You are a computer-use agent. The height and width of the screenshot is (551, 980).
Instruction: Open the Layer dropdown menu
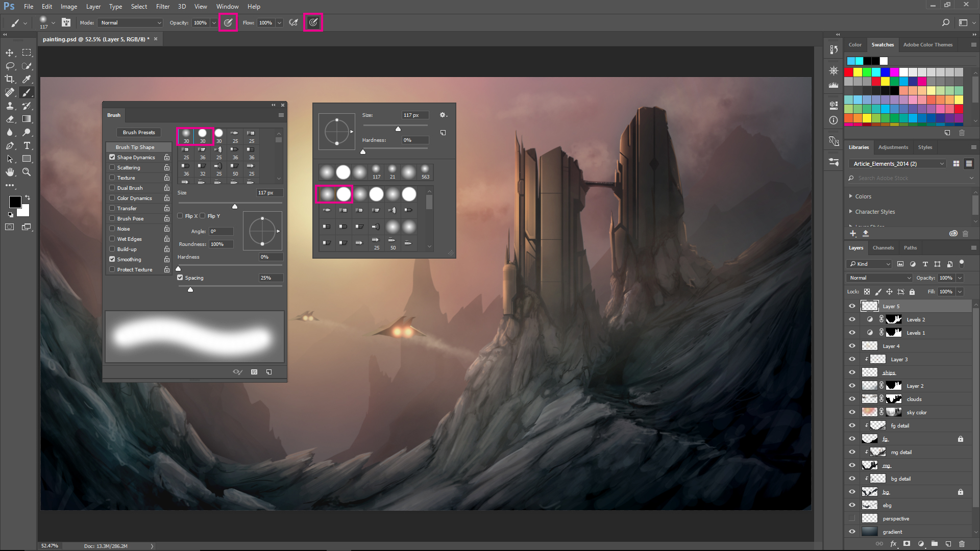tap(93, 6)
